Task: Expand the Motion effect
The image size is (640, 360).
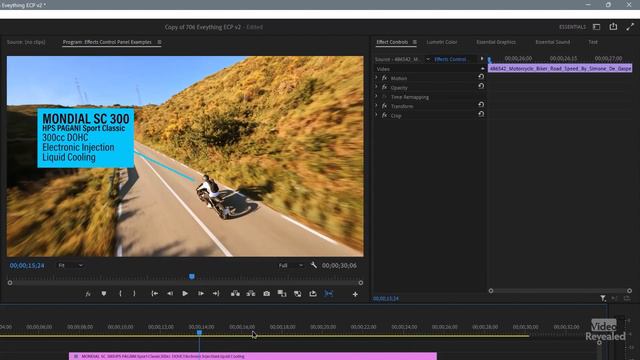Action: [376, 78]
